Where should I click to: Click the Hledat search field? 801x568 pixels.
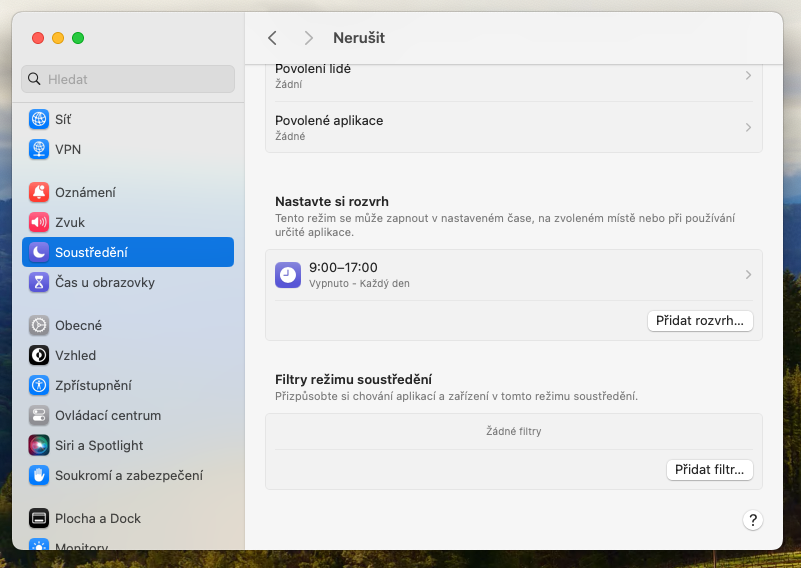128,79
